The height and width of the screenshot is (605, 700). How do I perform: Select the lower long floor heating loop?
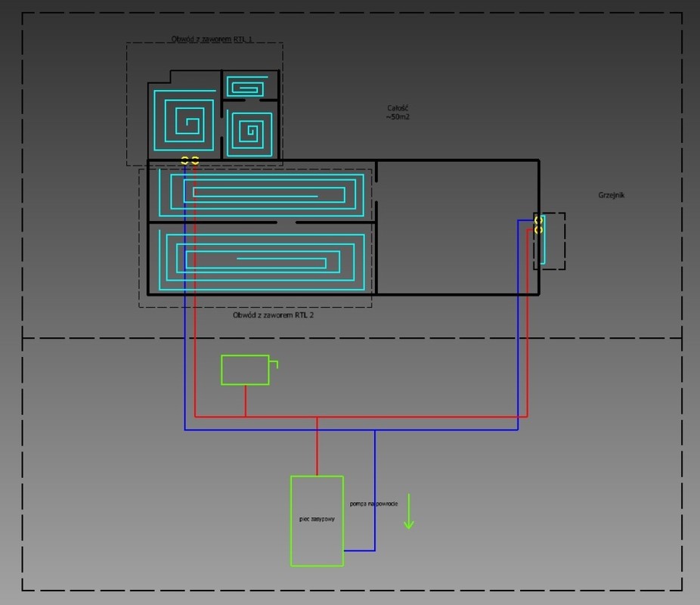[x=262, y=259]
